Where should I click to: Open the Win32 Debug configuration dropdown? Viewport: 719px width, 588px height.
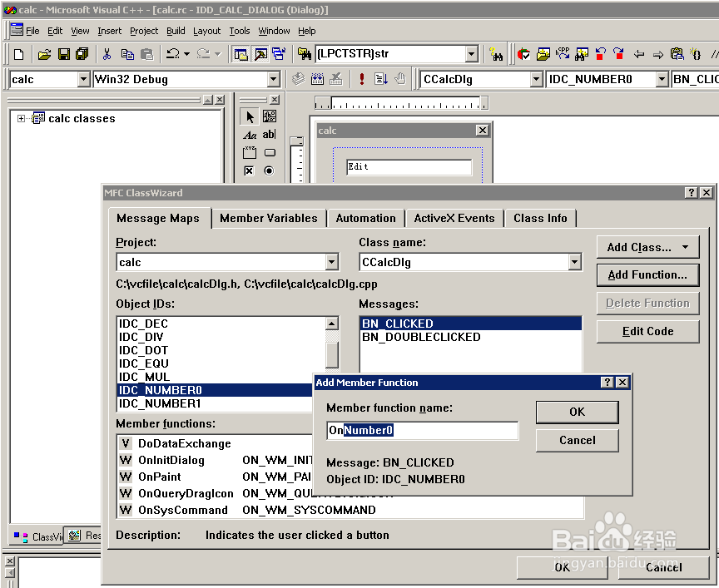273,79
